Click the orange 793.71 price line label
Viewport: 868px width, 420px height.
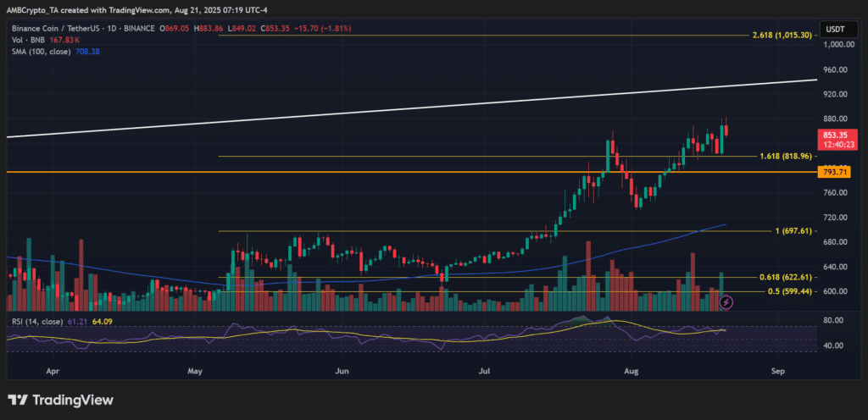[x=834, y=173]
